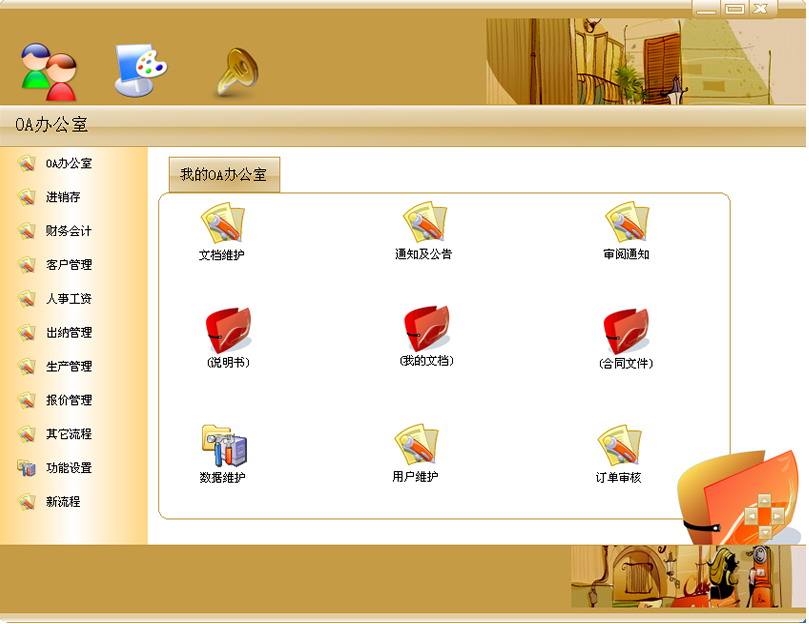This screenshot has height=624, width=809.
Task: Click the right arrow navigation pad button
Action: [778, 515]
